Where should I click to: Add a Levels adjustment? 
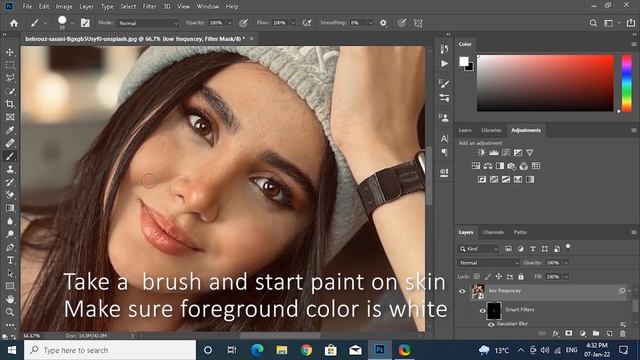point(494,153)
